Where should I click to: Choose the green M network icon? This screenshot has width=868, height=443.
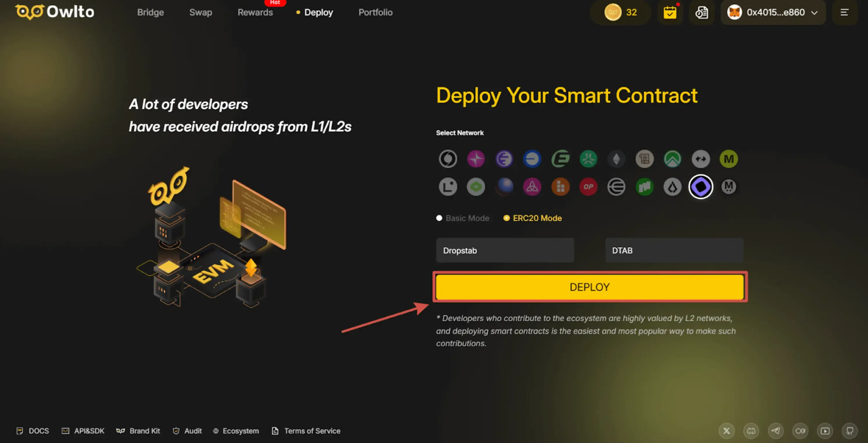click(728, 159)
